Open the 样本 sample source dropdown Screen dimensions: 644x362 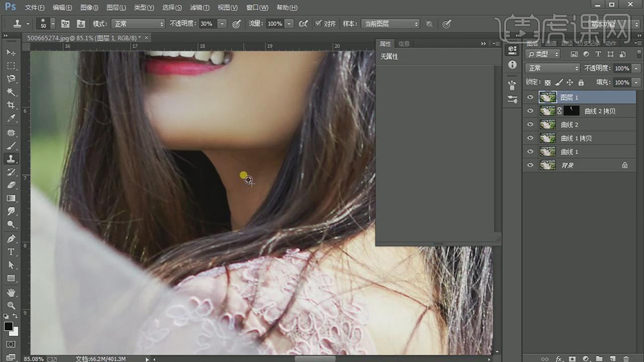coord(390,23)
